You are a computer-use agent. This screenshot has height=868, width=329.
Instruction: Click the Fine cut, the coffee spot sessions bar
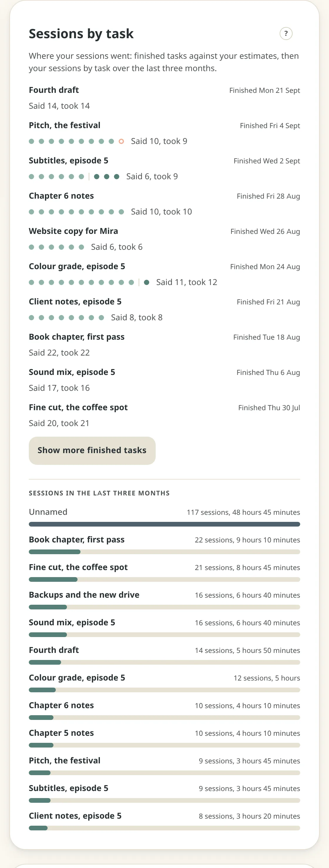[164, 579]
